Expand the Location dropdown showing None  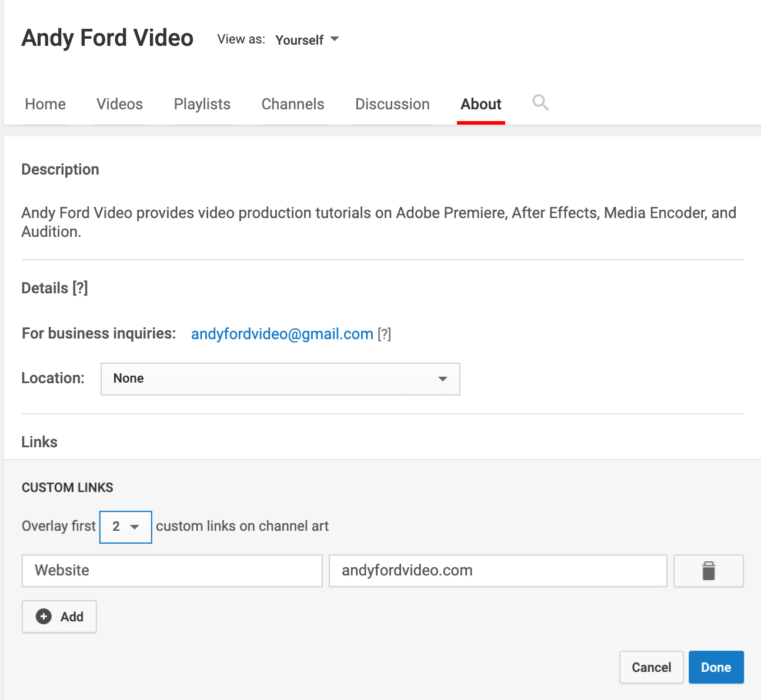[280, 379]
